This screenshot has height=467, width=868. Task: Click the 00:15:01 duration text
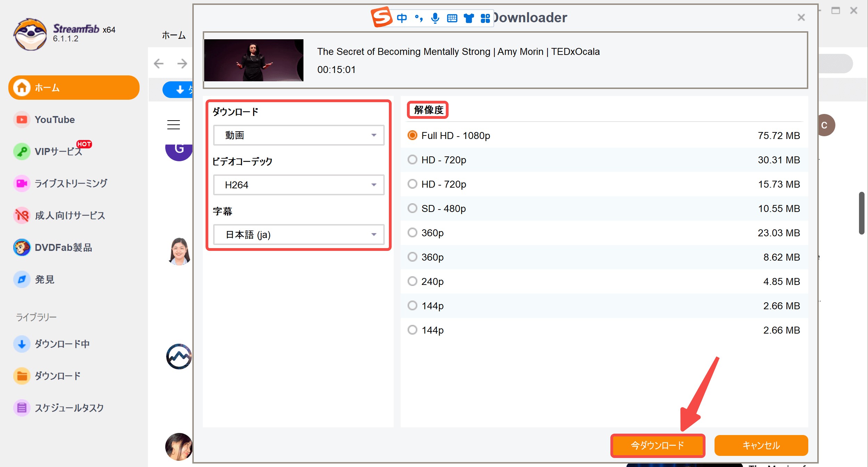click(x=336, y=69)
